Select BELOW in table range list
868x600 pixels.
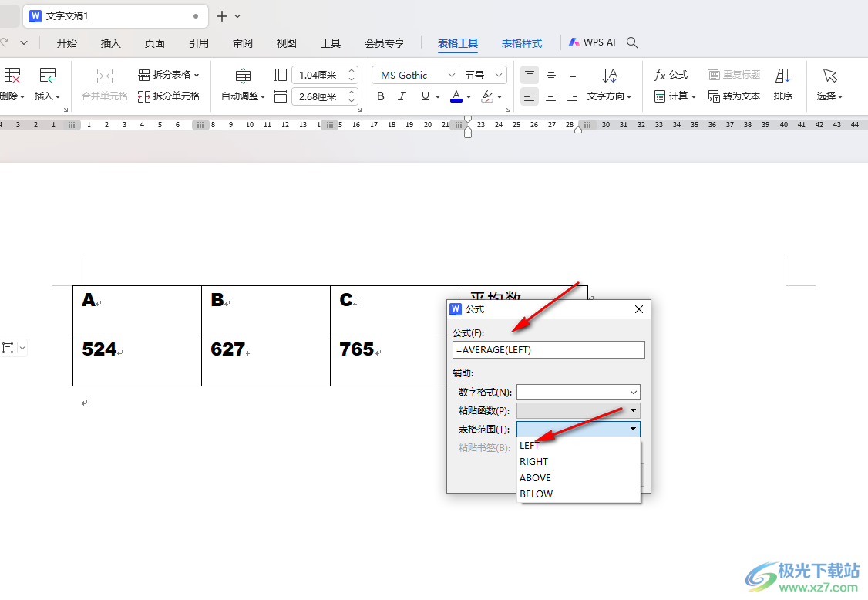coord(578,494)
